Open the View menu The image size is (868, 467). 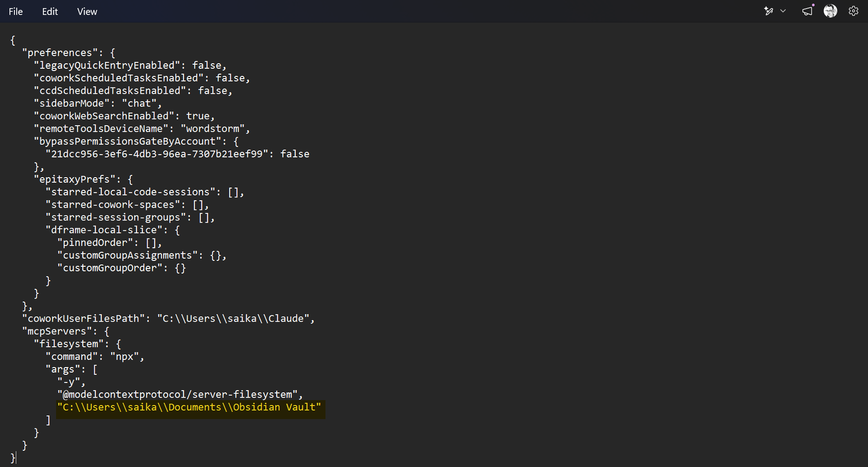point(87,12)
